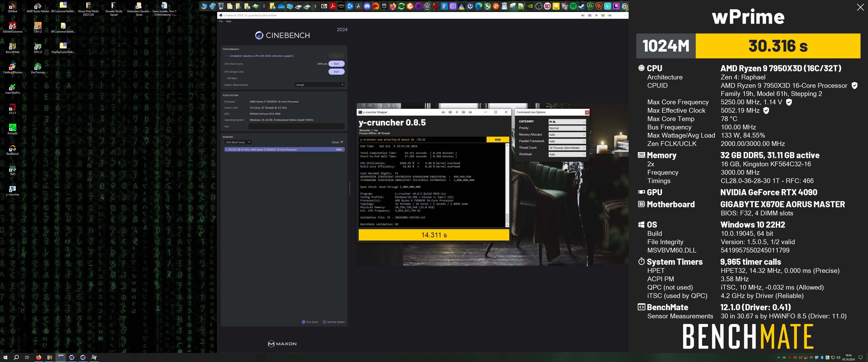This screenshot has width=868, height=362.
Task: Open the notification center icon
Action: point(861,357)
